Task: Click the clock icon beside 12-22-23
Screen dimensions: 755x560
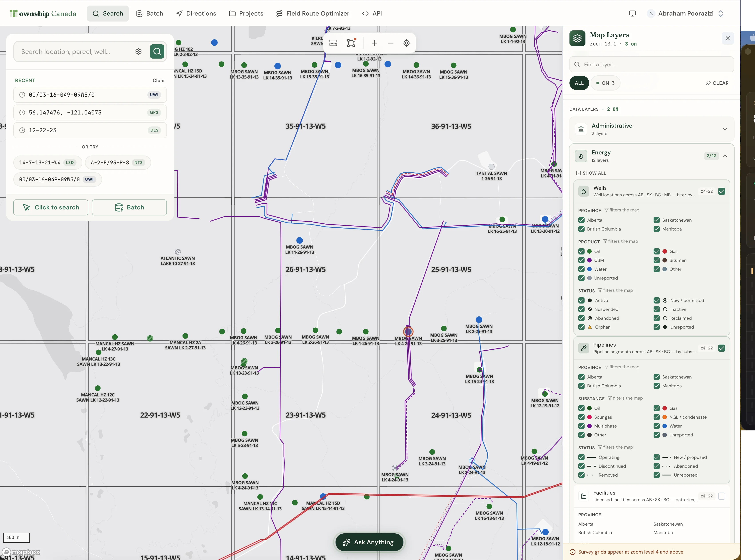Action: click(22, 130)
